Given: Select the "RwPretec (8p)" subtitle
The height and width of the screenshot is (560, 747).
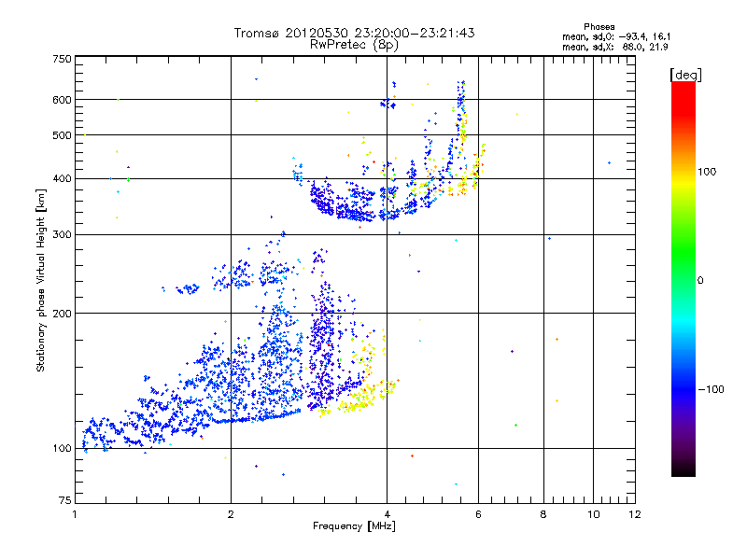Looking at the screenshot, I should [x=354, y=45].
